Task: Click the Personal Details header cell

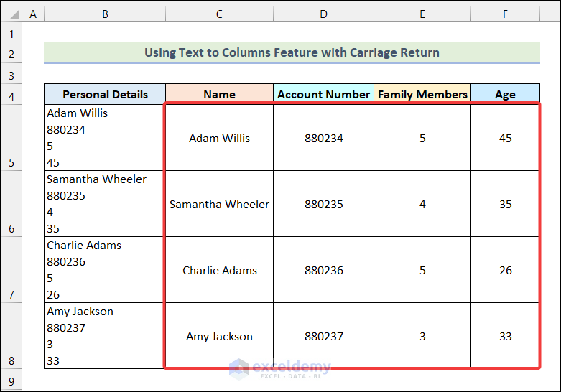Action: (x=105, y=95)
